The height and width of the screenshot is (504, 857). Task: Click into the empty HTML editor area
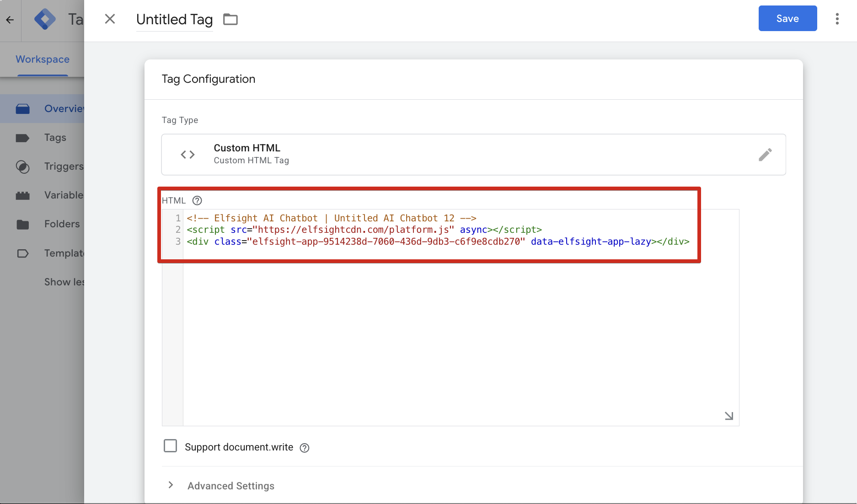pyautogui.click(x=461, y=338)
